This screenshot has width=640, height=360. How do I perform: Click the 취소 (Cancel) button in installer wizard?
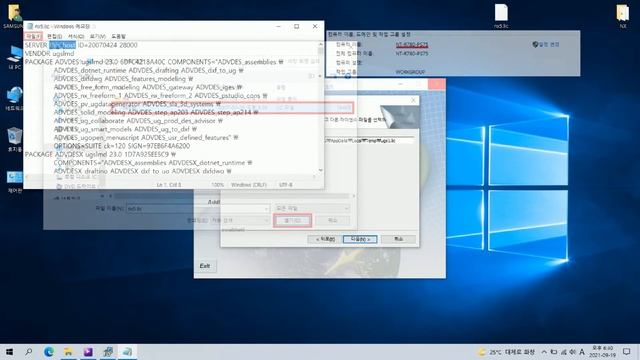(x=398, y=239)
